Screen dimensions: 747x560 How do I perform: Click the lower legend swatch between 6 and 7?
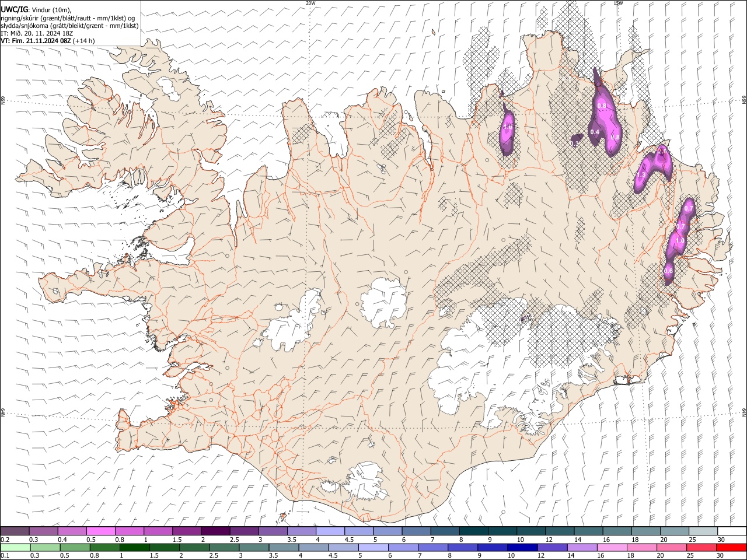[x=403, y=547]
